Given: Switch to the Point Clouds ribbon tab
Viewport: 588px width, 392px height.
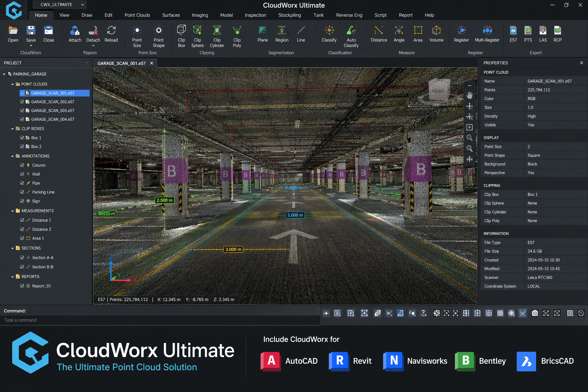Looking at the screenshot, I should pos(137,15).
